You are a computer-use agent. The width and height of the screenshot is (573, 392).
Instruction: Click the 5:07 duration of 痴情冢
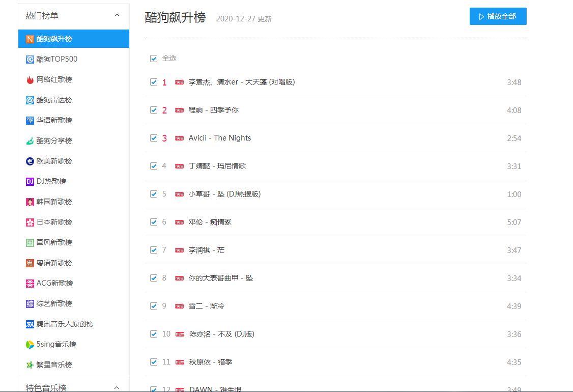click(x=514, y=222)
